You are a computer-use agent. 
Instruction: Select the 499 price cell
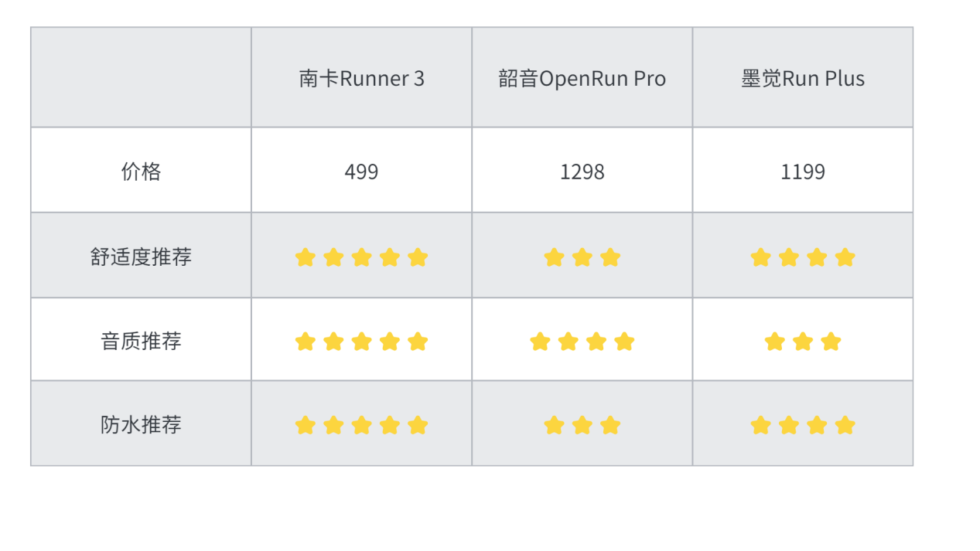pos(361,171)
